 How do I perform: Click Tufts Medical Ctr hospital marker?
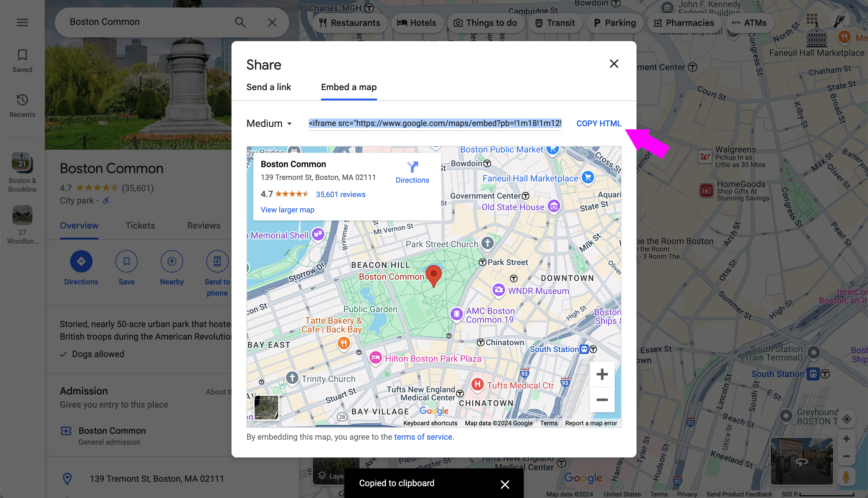(477, 384)
